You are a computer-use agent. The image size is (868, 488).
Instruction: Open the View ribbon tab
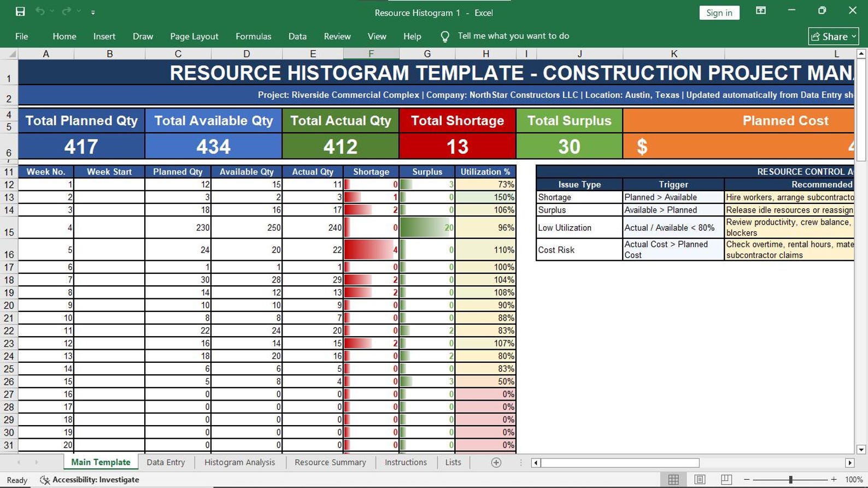coord(377,36)
